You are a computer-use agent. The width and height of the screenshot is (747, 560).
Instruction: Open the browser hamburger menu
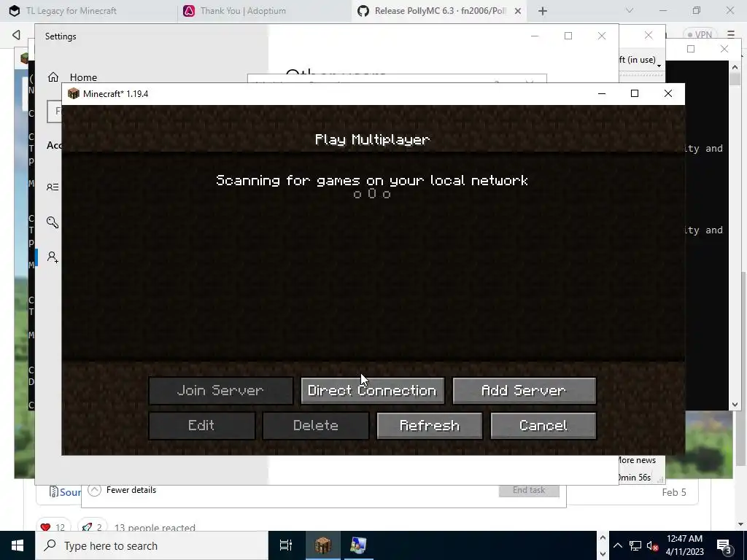(731, 35)
